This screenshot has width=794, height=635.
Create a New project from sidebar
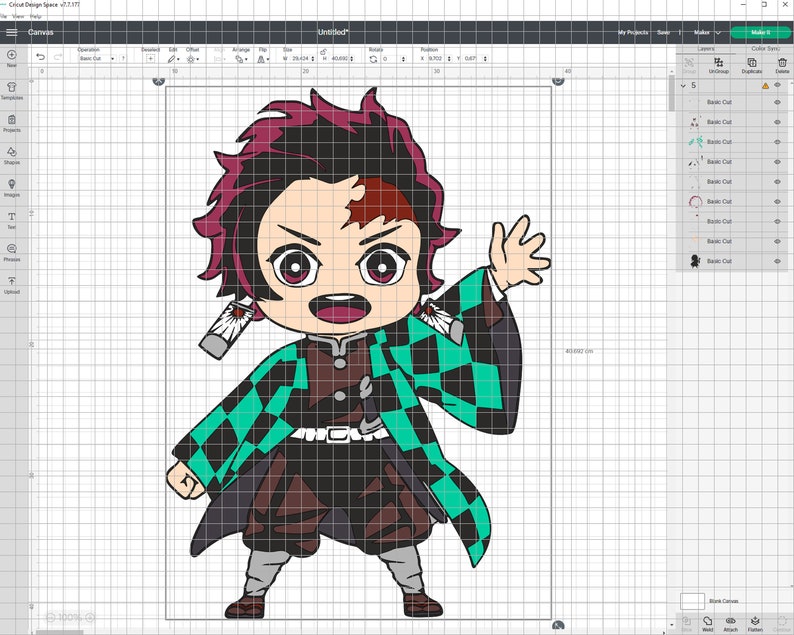12,58
